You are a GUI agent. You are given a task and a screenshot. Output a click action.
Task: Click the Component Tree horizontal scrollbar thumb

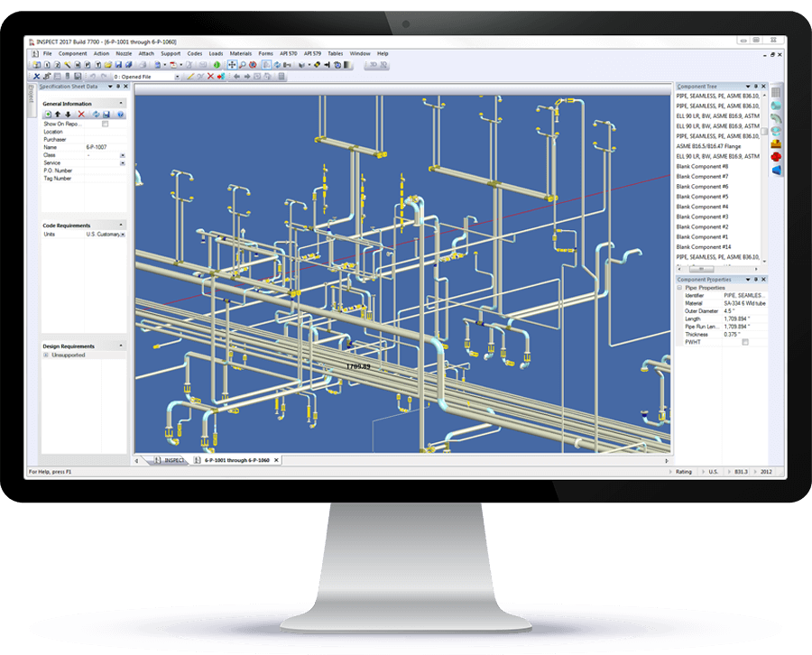(x=702, y=269)
